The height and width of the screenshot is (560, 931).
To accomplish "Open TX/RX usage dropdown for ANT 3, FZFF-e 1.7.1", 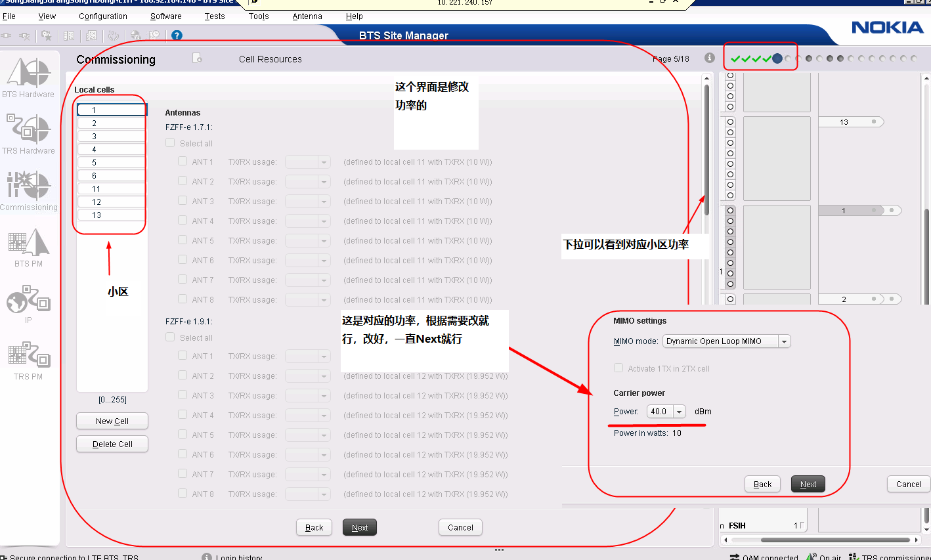I will (x=307, y=202).
